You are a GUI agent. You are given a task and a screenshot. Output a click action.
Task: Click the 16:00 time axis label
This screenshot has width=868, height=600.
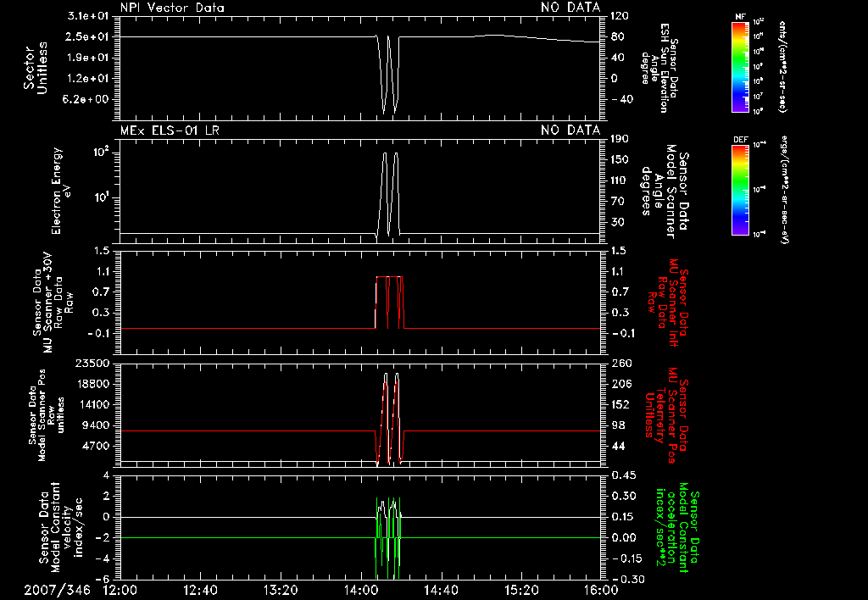point(601,590)
